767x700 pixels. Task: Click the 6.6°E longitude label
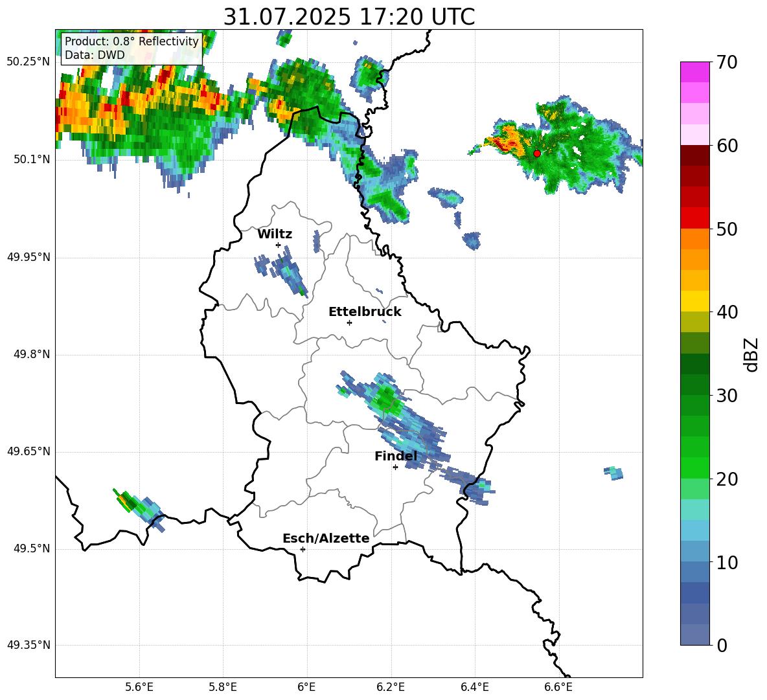pyautogui.click(x=558, y=687)
